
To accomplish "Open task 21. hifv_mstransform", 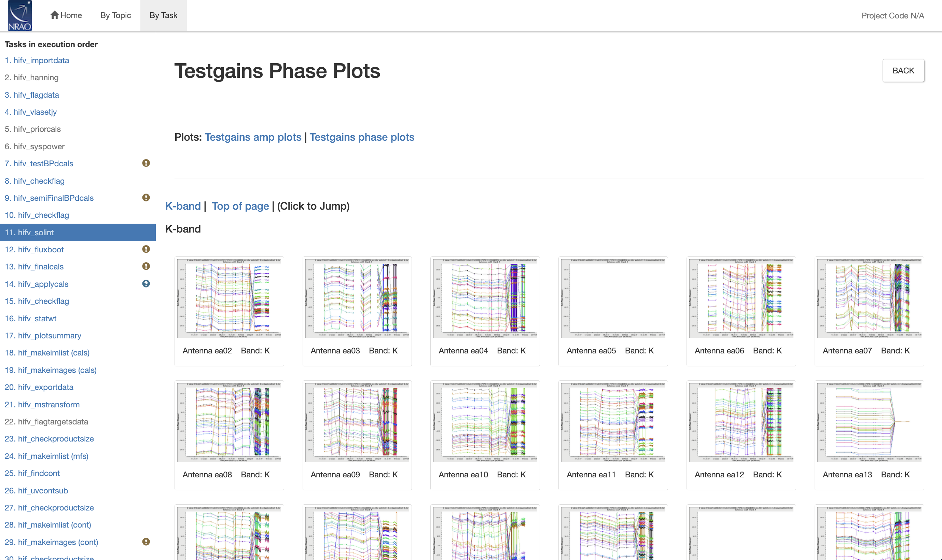I will pyautogui.click(x=42, y=405).
